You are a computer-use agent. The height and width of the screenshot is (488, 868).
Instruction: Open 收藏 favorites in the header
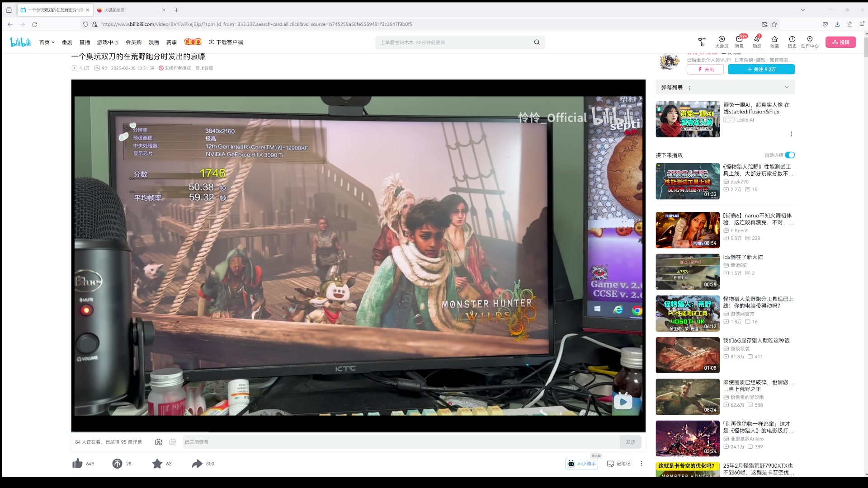click(774, 42)
